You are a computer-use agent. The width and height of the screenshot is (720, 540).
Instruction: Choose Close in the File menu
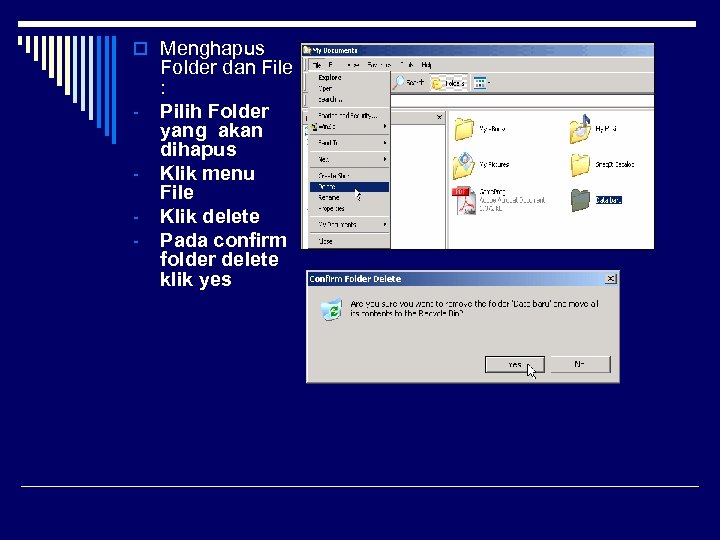tap(349, 241)
